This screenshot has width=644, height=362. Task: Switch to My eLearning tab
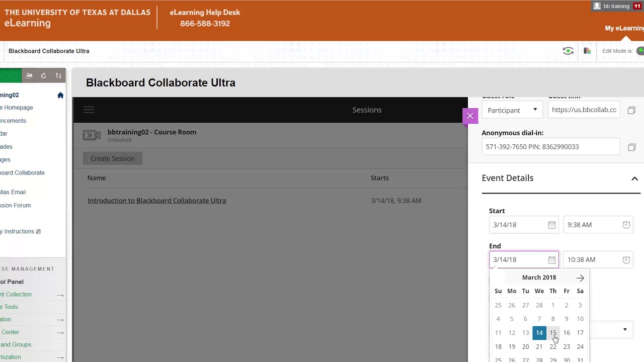624,28
